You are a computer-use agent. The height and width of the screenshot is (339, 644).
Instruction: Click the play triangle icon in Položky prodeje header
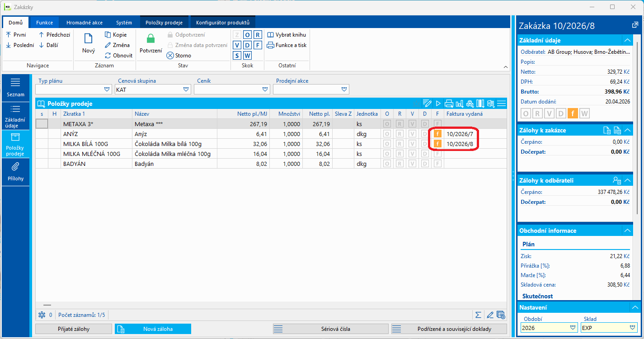[x=438, y=104]
